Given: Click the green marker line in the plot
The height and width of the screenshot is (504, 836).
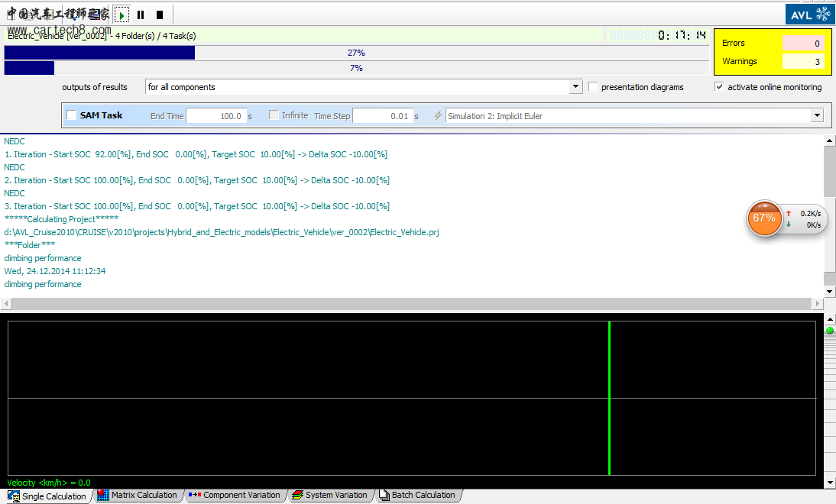Looking at the screenshot, I should click(x=609, y=398).
